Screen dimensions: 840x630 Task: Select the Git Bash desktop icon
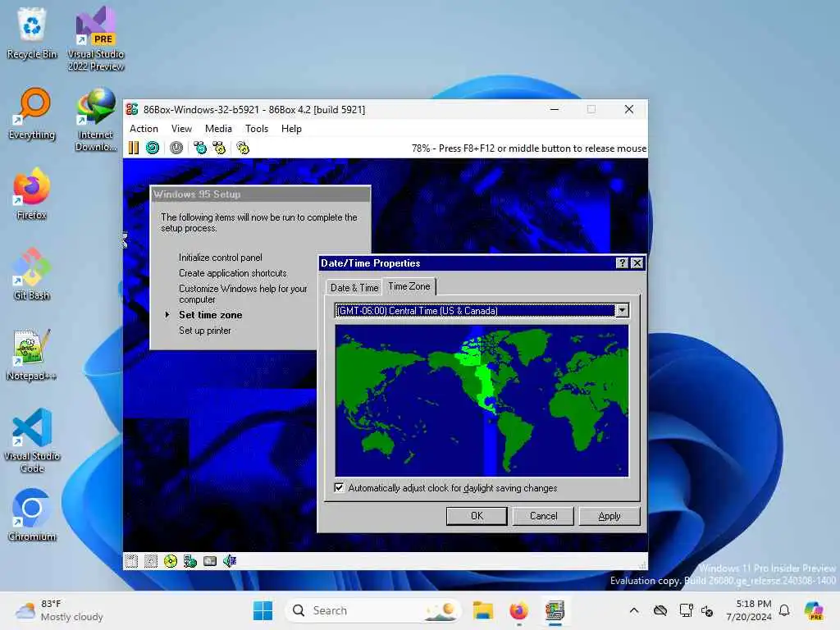pos(32,274)
